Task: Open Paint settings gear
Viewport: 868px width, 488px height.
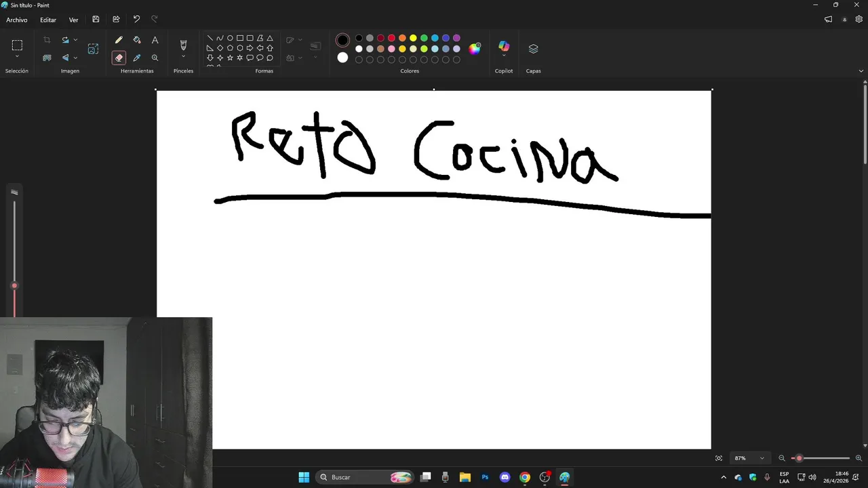Action: click(859, 20)
